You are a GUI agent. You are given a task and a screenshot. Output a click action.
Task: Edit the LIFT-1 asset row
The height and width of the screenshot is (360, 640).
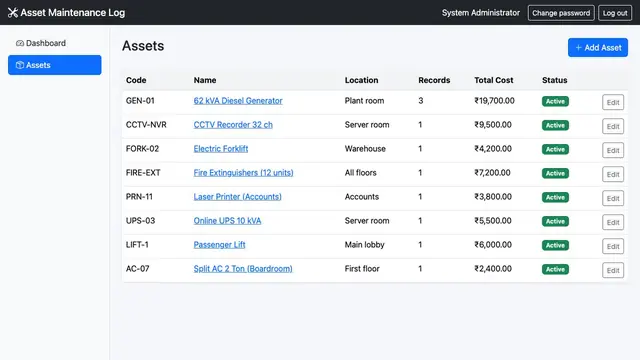(613, 247)
